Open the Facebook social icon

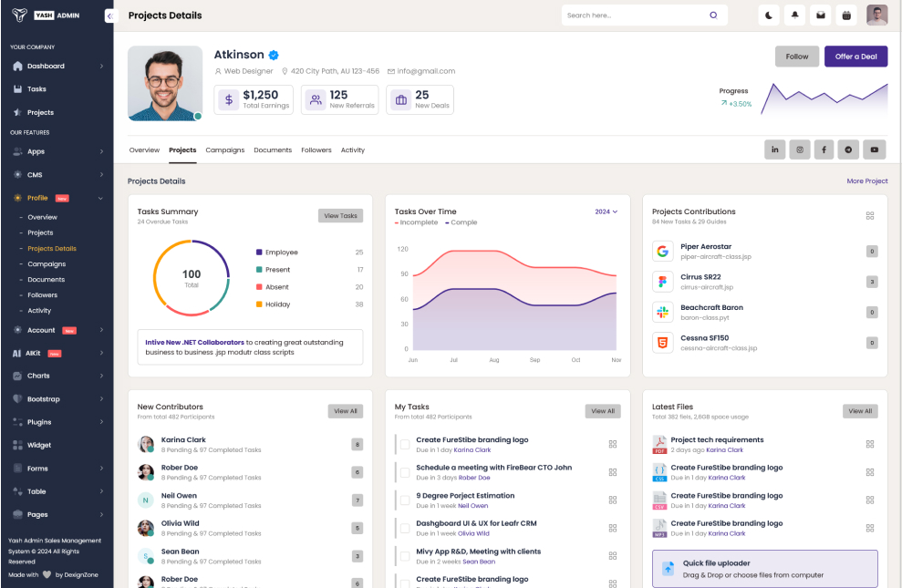(x=824, y=150)
